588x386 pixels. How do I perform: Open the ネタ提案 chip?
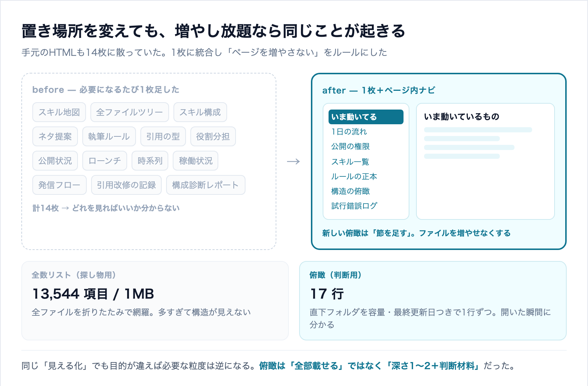point(55,136)
